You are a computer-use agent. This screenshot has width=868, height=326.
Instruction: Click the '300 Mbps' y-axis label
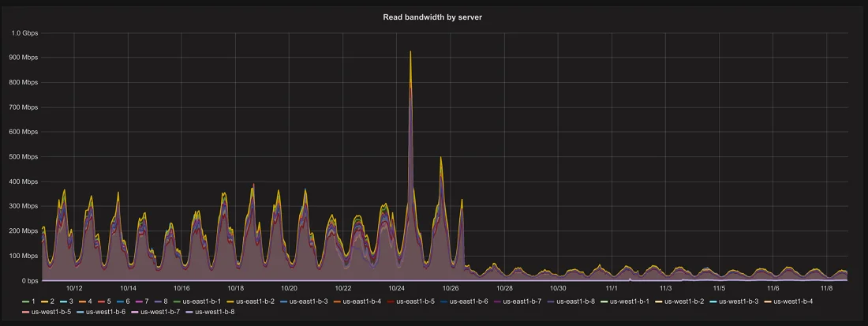pos(25,207)
